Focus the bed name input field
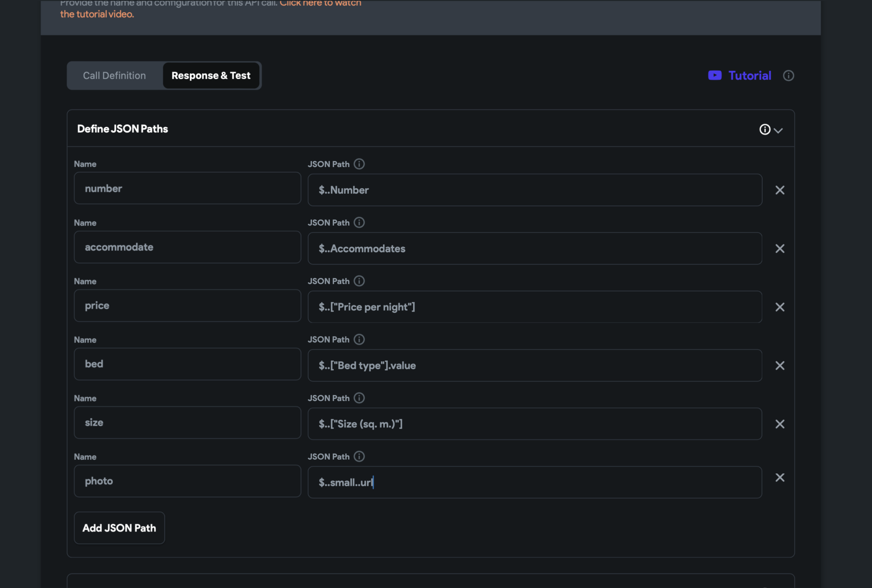The width and height of the screenshot is (872, 588). point(187,364)
